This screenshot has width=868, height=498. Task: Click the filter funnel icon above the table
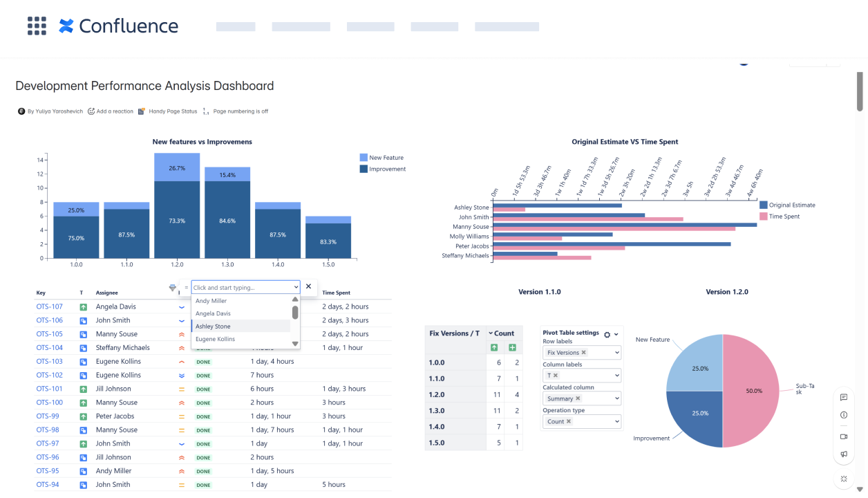(x=172, y=286)
